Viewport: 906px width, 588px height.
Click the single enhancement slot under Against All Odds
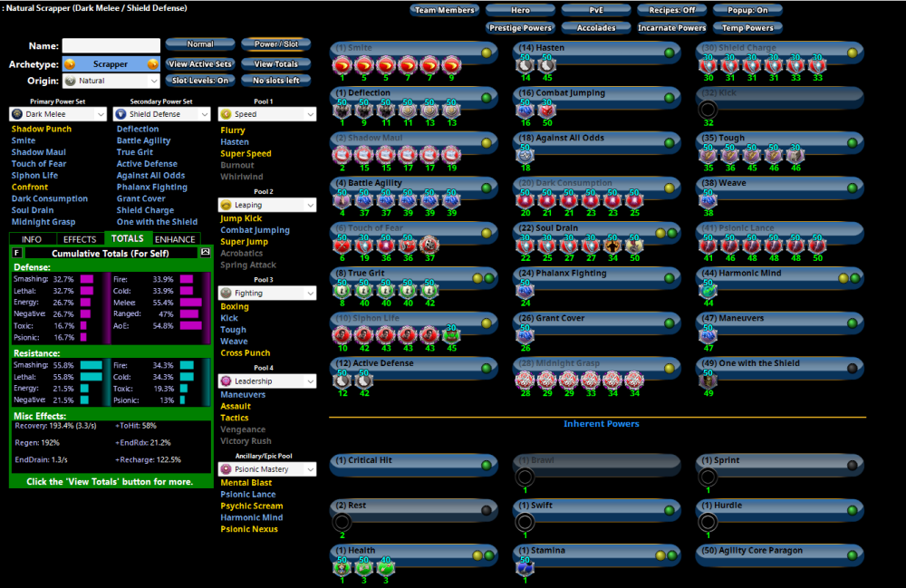525,155
